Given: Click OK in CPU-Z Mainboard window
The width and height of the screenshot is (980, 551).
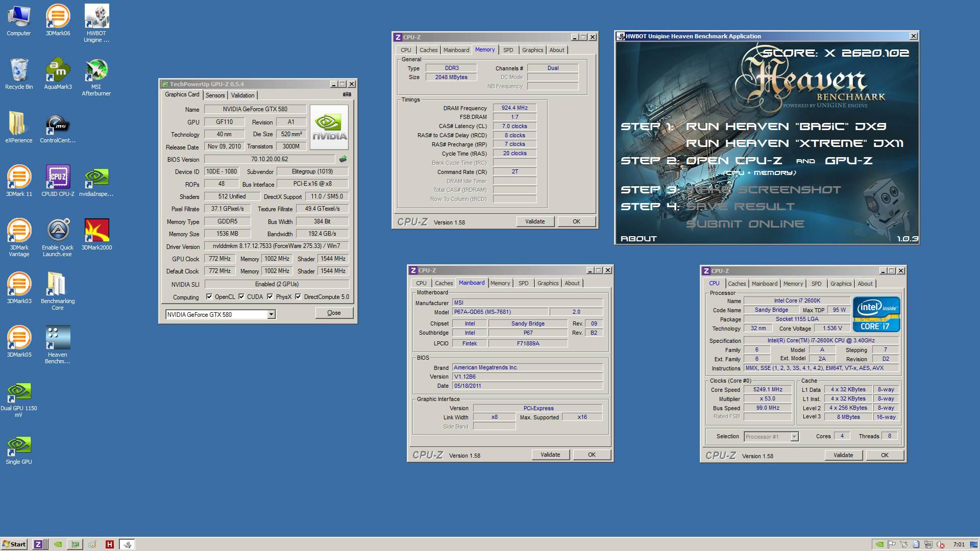Looking at the screenshot, I should point(592,455).
